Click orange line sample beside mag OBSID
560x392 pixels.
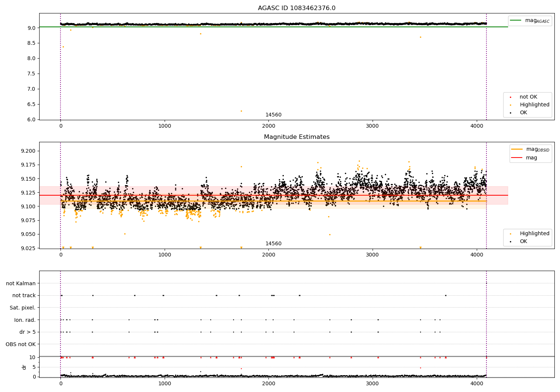pos(517,149)
